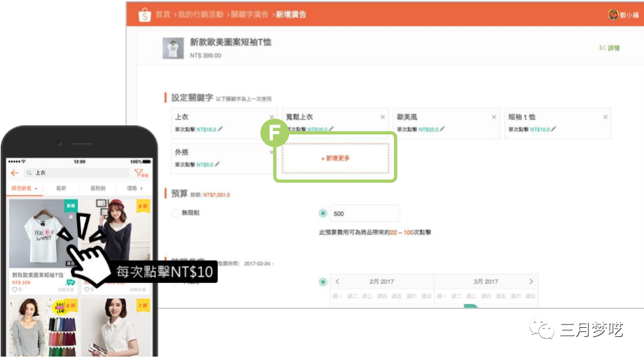Select the date range radio button
Viewport: 644px width, 358px height.
[x=323, y=282]
